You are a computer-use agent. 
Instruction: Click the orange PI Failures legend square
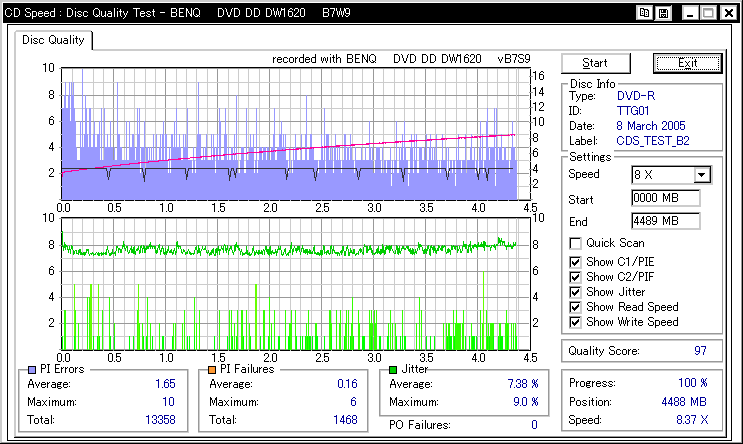(x=212, y=370)
